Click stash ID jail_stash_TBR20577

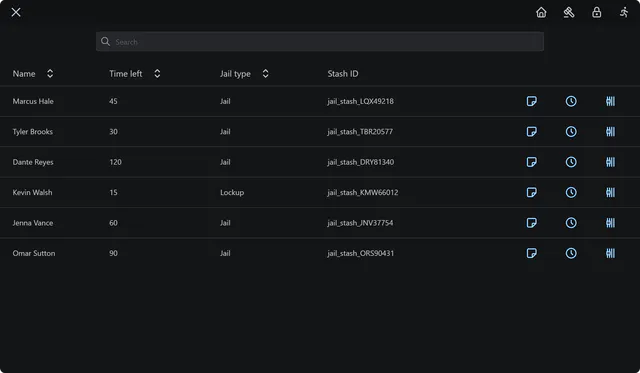click(x=360, y=131)
